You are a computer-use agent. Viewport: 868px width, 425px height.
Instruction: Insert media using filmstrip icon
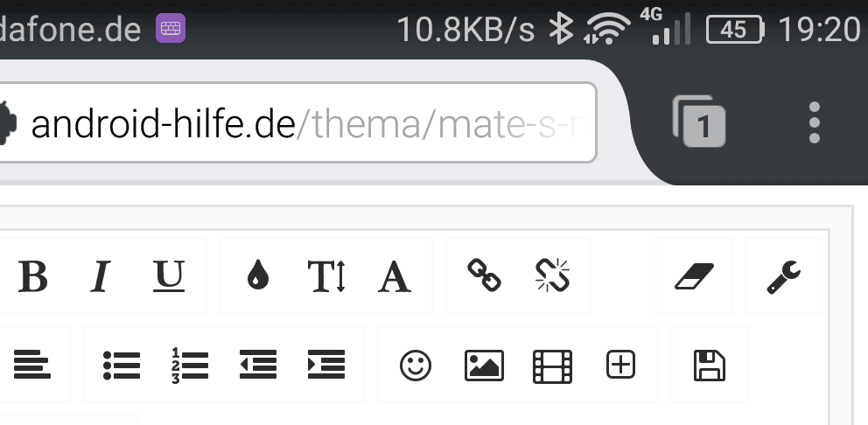pos(552,366)
